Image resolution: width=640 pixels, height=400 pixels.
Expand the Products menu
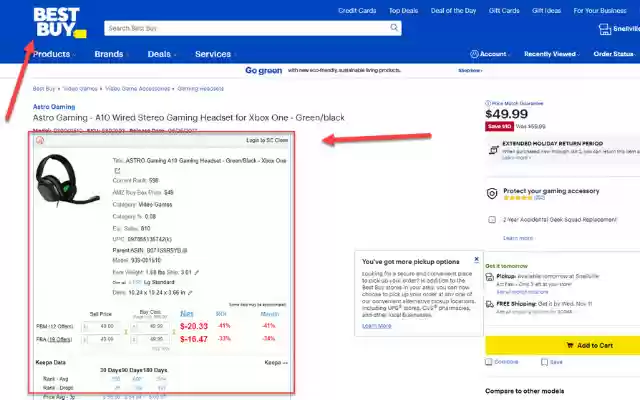[x=54, y=54]
